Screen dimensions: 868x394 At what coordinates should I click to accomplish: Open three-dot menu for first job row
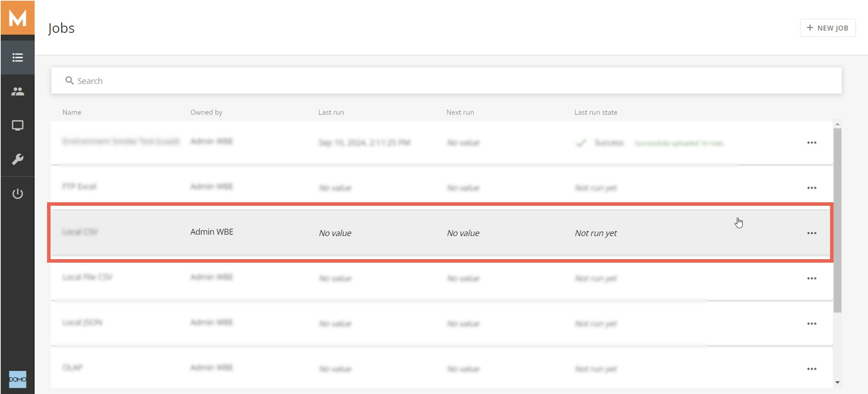[x=811, y=143]
